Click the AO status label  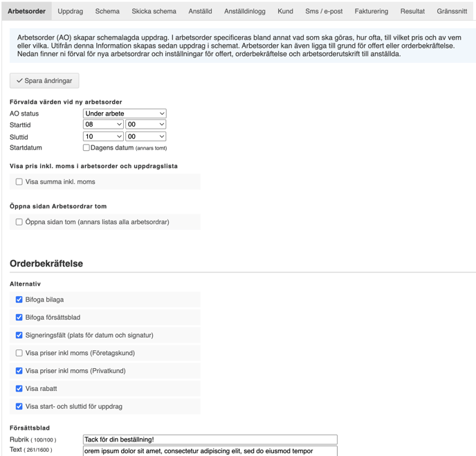click(x=24, y=113)
